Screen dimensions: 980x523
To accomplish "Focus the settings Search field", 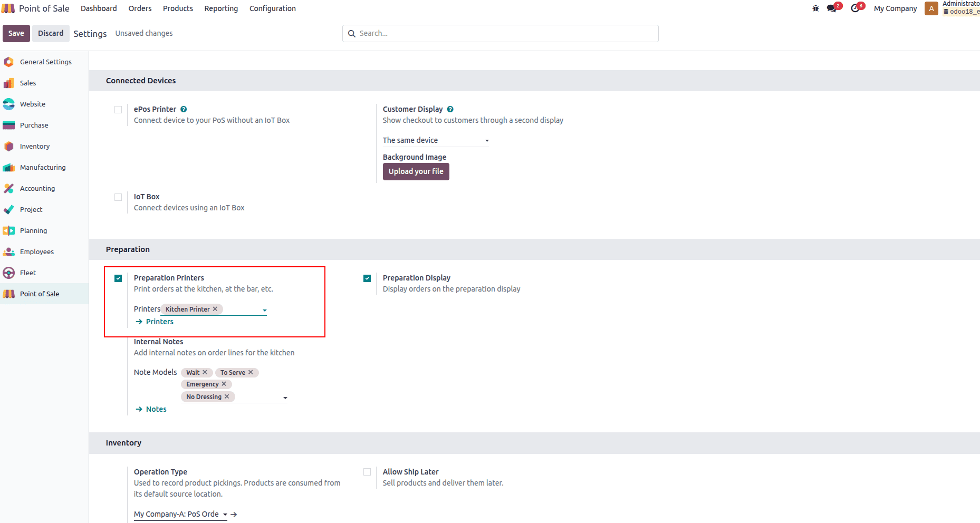I will (x=500, y=33).
